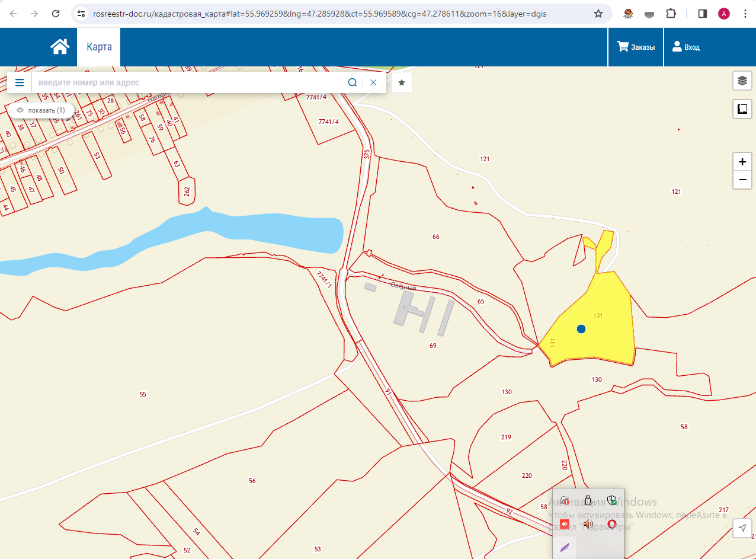756x559 pixels.
Task: Open the purple feather tray icon
Action: [x=564, y=547]
